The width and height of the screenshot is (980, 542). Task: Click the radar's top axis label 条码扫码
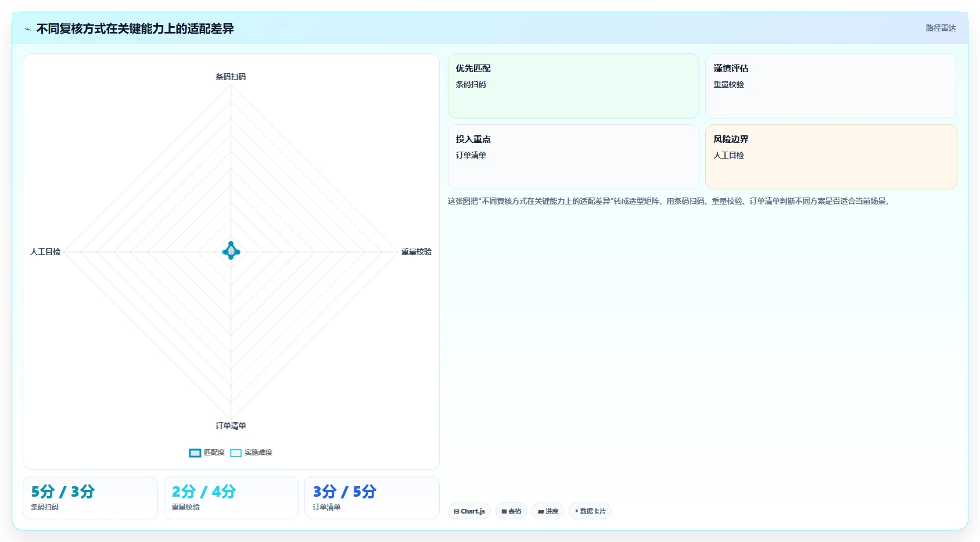[x=231, y=77]
